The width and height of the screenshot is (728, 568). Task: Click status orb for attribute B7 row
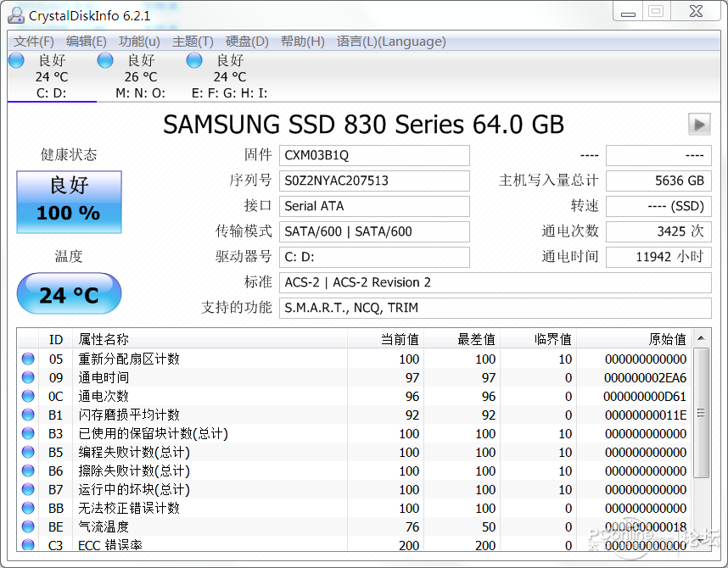click(28, 489)
